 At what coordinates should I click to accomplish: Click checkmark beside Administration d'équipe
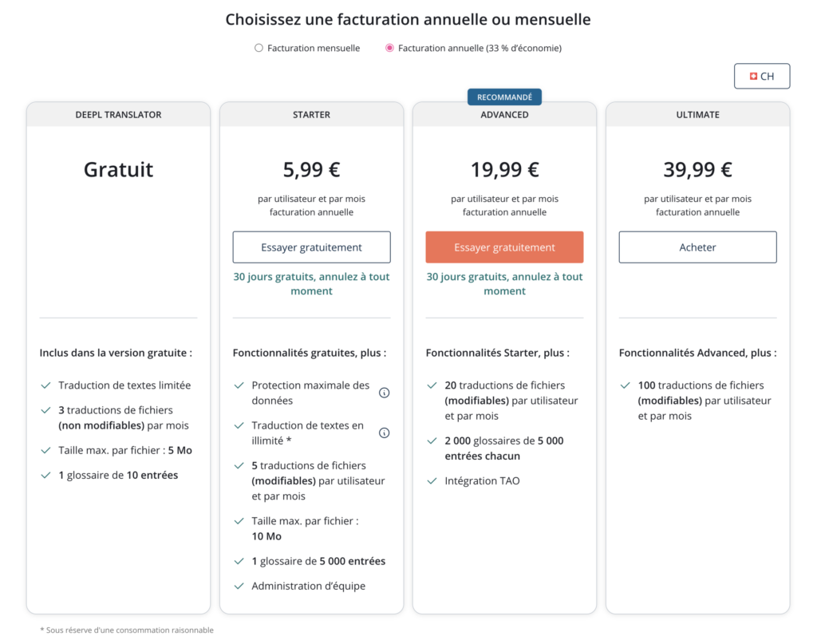pyautogui.click(x=239, y=587)
